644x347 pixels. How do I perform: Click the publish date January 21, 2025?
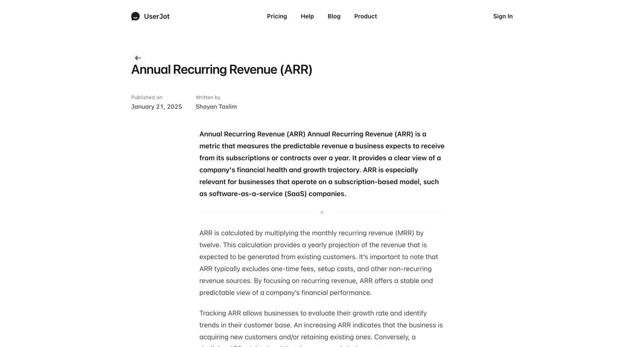click(156, 107)
